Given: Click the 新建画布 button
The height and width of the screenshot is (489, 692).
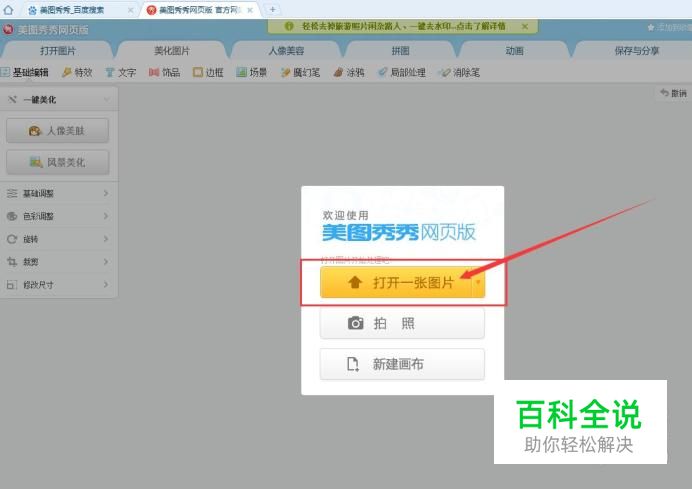Looking at the screenshot, I should (x=402, y=364).
